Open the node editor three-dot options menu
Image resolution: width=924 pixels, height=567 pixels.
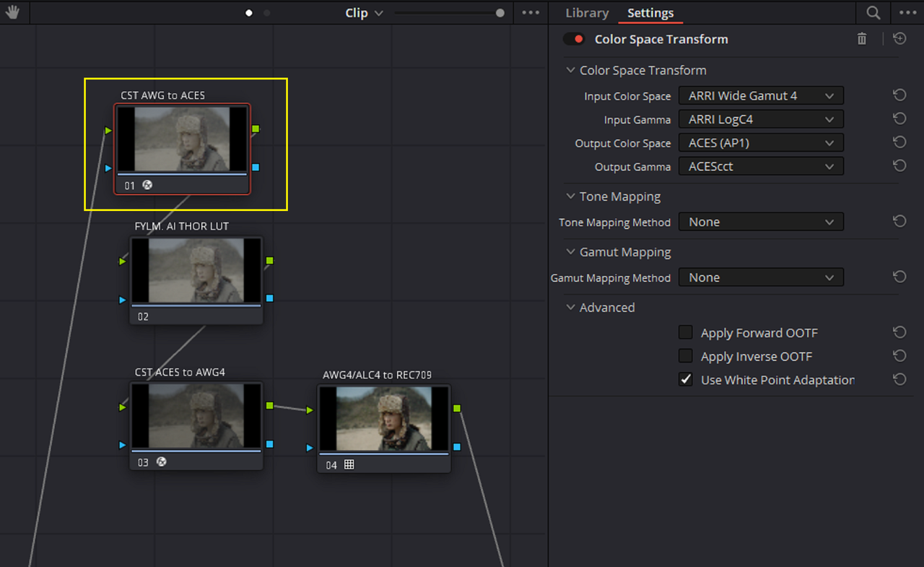coord(531,13)
